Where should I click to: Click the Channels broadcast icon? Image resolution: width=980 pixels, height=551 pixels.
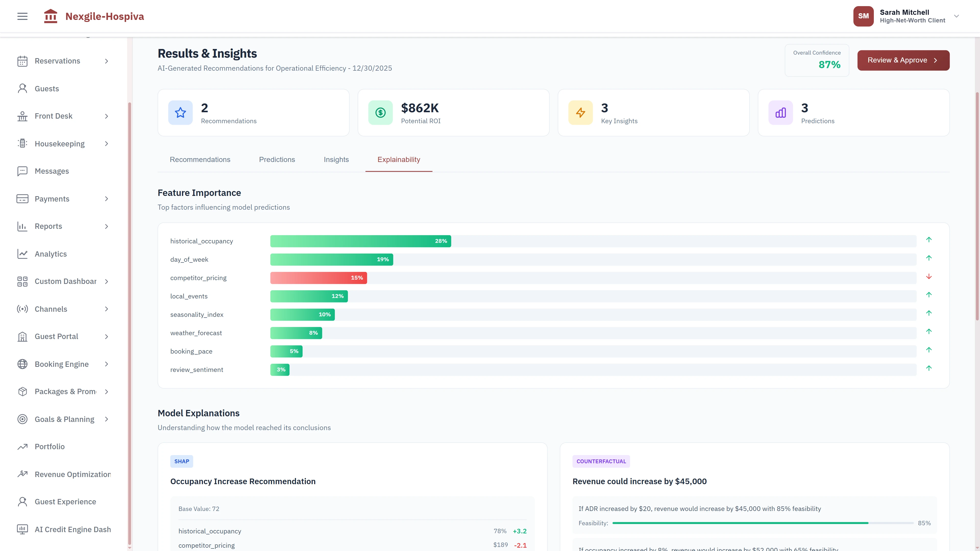coord(22,309)
